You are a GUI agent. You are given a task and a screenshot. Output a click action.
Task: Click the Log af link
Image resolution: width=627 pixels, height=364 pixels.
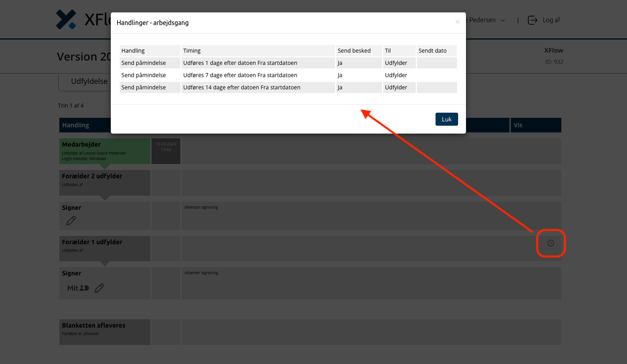pyautogui.click(x=551, y=20)
